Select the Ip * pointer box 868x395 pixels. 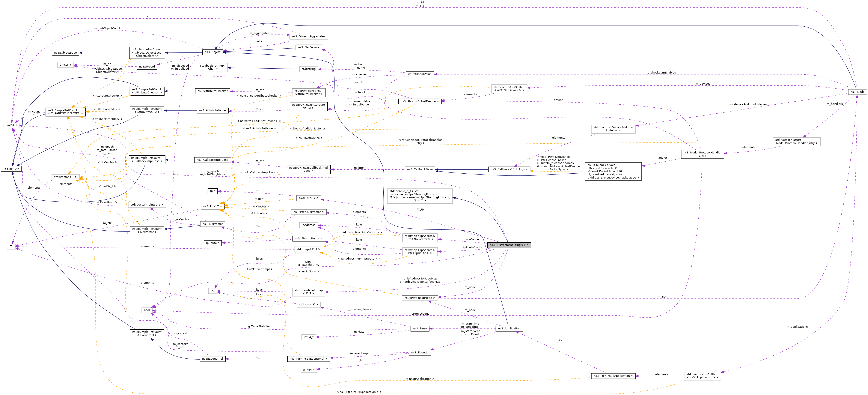pos(213,191)
